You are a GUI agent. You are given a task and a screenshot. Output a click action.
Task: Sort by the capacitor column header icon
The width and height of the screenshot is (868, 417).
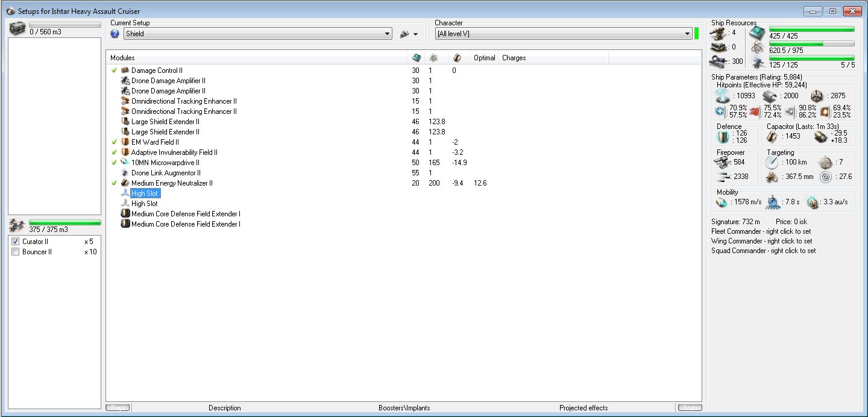(x=457, y=58)
